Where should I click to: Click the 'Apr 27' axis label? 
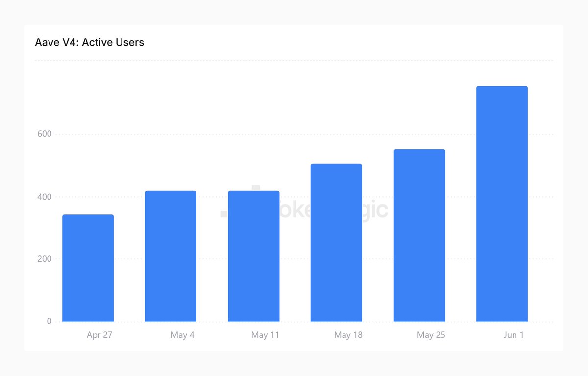tap(99, 335)
